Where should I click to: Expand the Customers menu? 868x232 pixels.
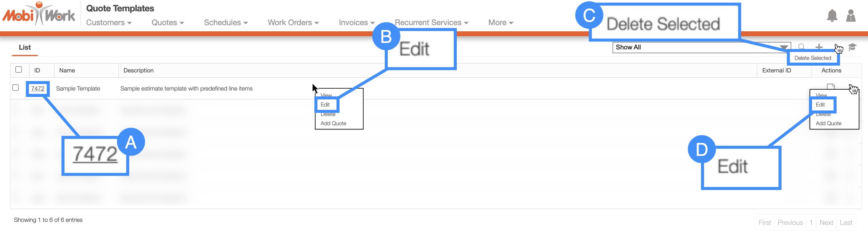(x=109, y=22)
